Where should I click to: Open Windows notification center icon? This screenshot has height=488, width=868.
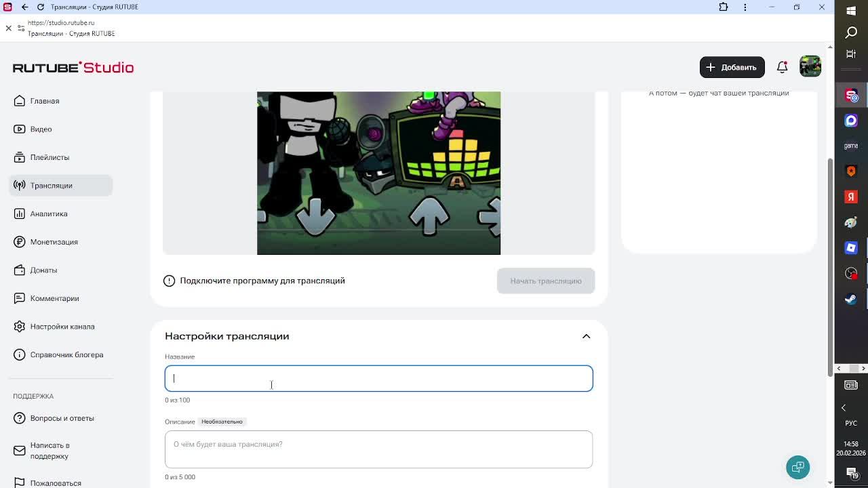[x=851, y=472]
